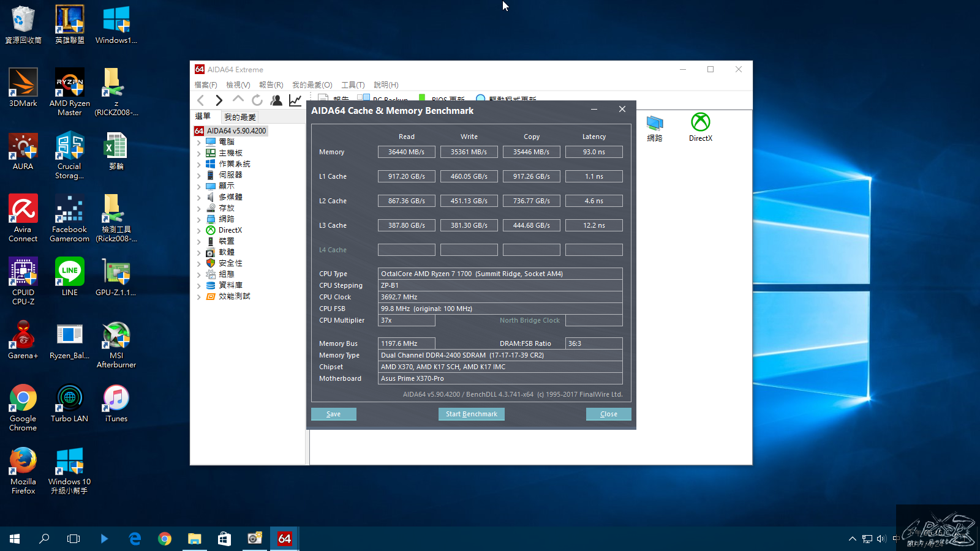
Task: Open the 工具(T) menu
Action: click(353, 85)
